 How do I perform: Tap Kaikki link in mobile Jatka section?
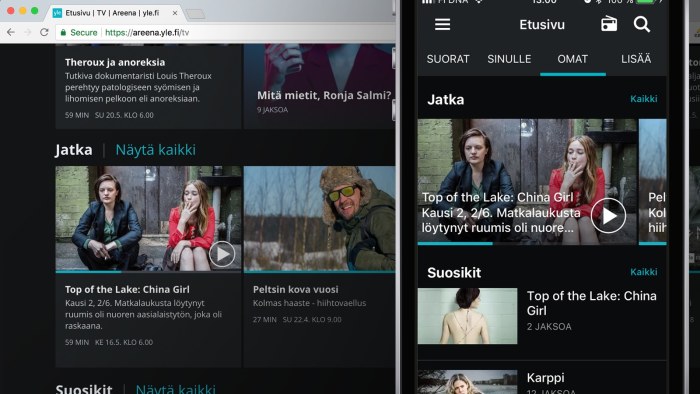(x=643, y=99)
